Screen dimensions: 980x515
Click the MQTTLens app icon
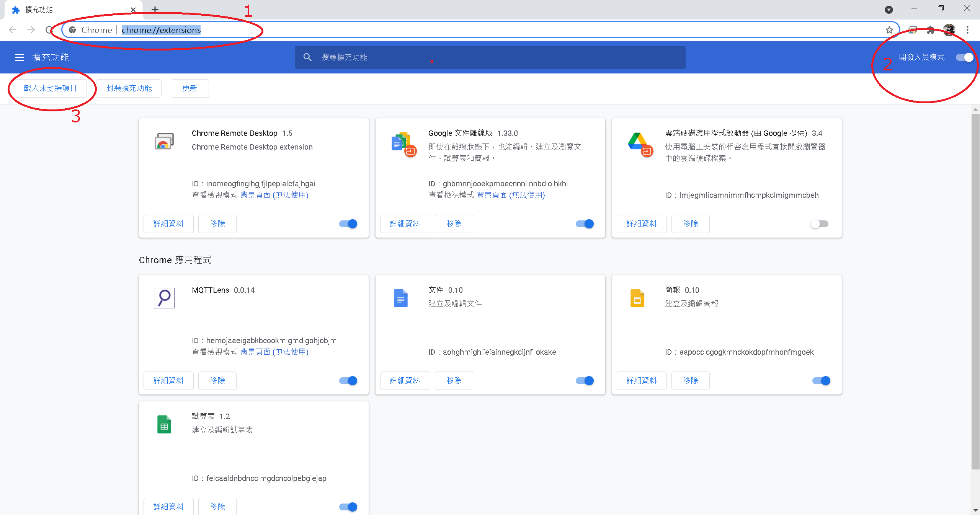[x=164, y=298]
